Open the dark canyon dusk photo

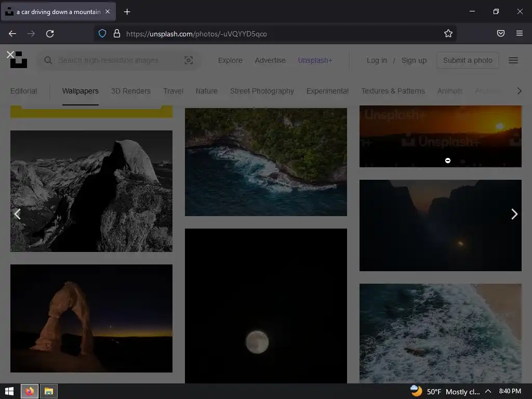[441, 225]
